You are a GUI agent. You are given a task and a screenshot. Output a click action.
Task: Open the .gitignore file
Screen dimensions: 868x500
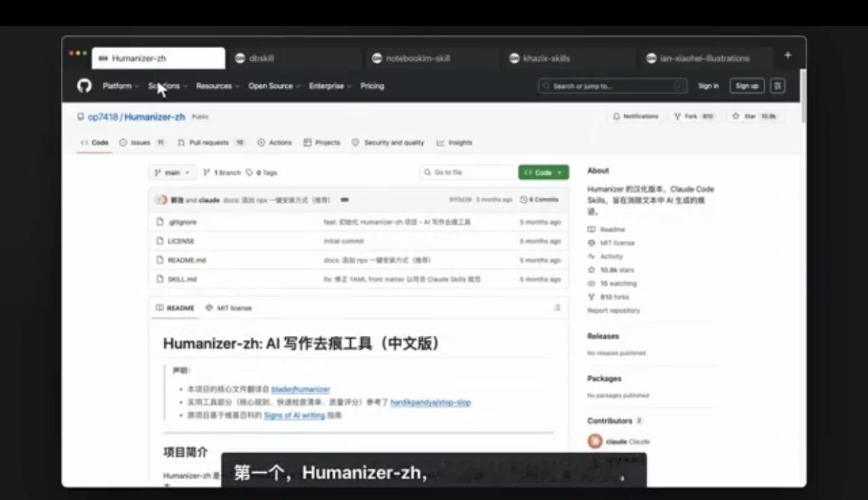coord(182,222)
